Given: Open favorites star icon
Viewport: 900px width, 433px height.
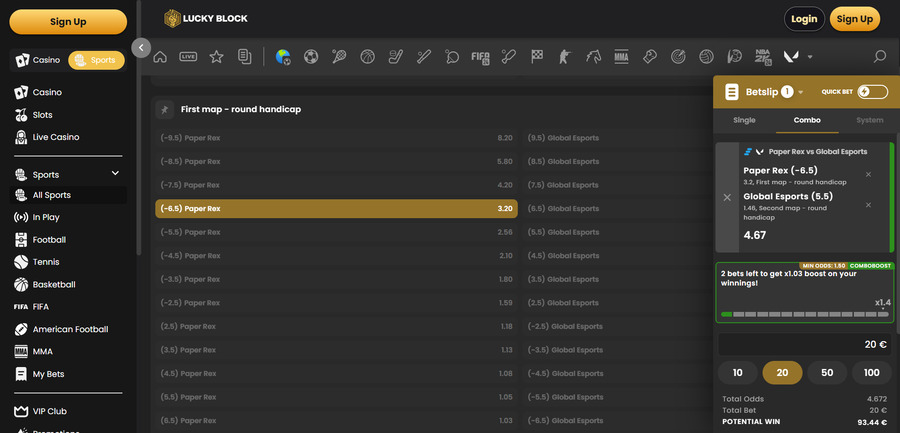Looking at the screenshot, I should pos(216,56).
